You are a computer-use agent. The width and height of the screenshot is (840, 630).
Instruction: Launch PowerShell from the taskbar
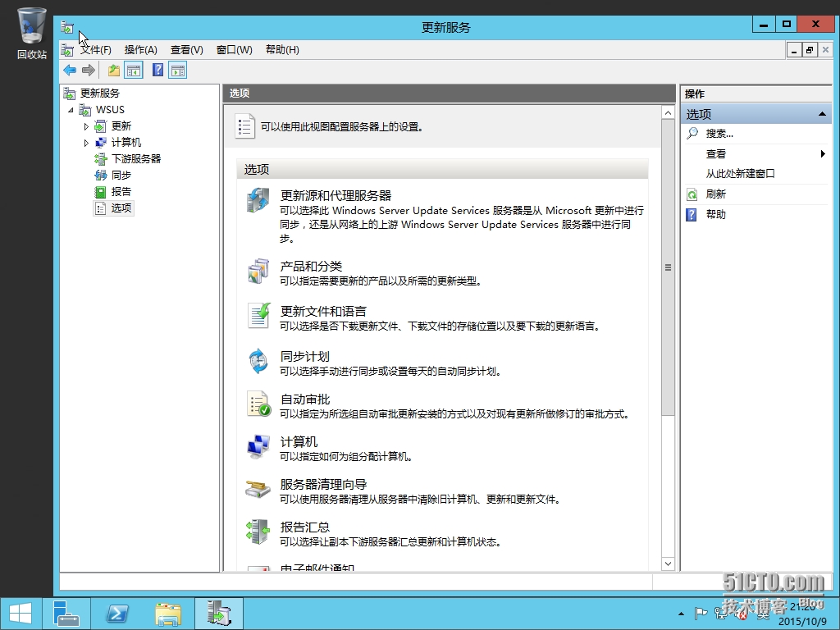coord(116,614)
